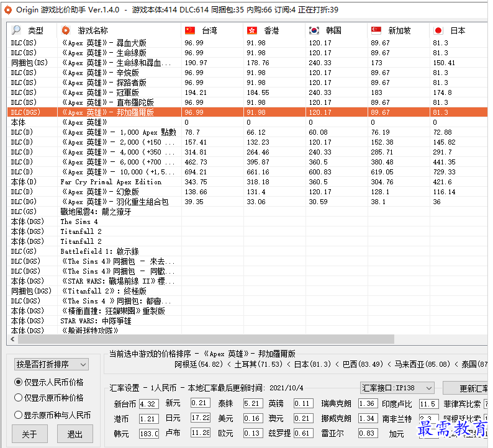Select the row 《Apex 英雄》- 幻象版
The height and width of the screenshot is (448, 493).
pos(248,192)
